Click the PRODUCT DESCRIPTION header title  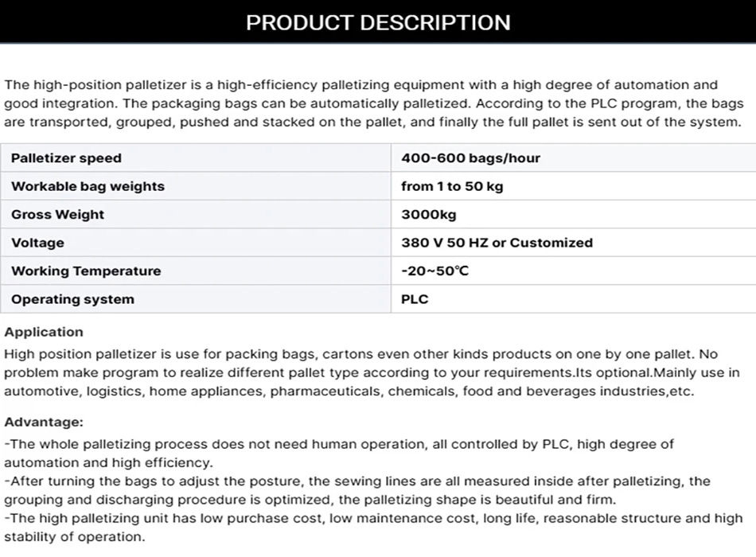pos(378,22)
